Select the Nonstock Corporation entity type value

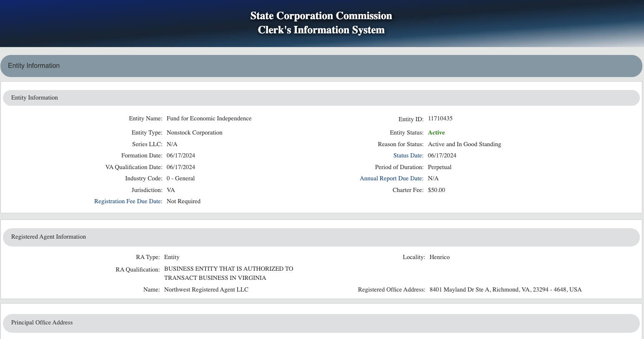coord(194,132)
